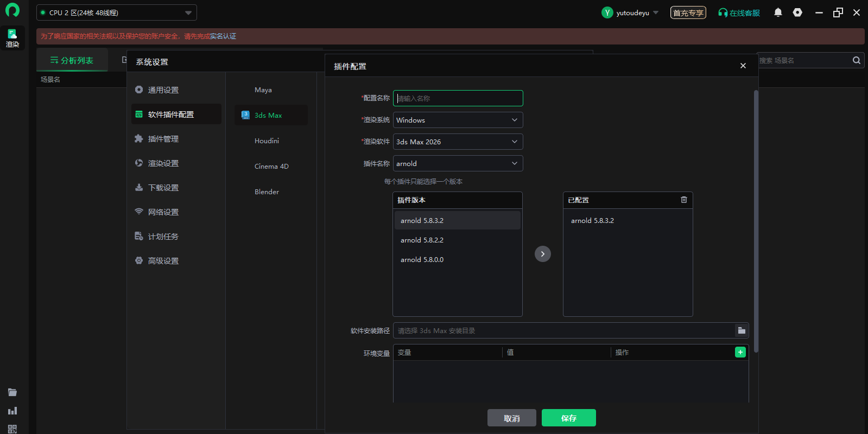Image resolution: width=868 pixels, height=434 pixels.
Task: Open Scheduled tasks section
Action: (x=176, y=237)
